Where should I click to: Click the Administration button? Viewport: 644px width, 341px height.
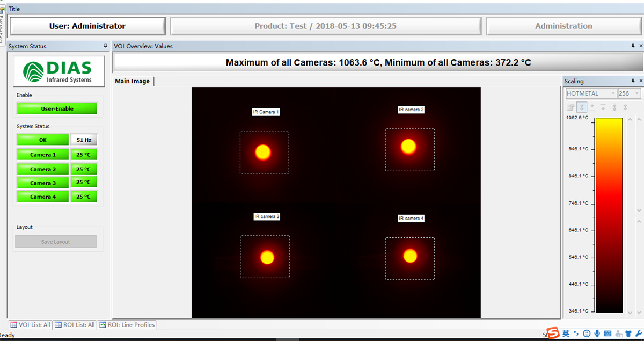tap(563, 26)
